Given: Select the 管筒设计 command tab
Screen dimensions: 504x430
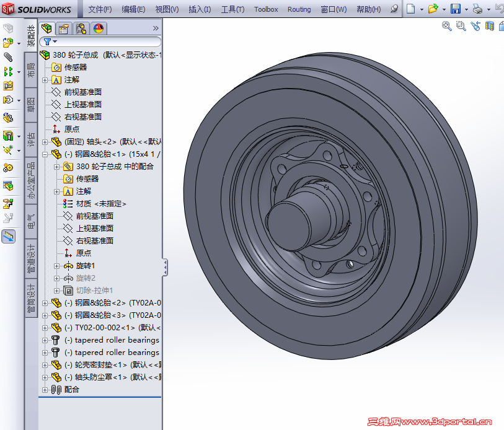Looking at the screenshot, I should 31,298.
